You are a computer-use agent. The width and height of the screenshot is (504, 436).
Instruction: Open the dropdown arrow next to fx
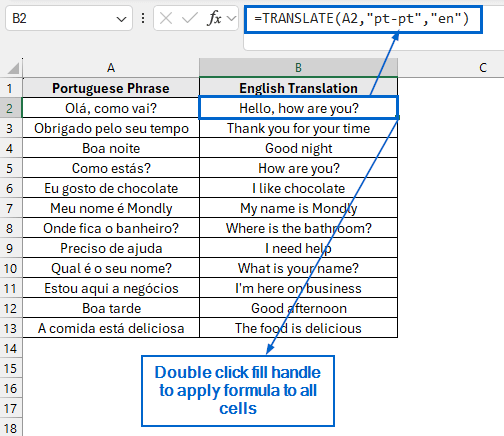231,18
